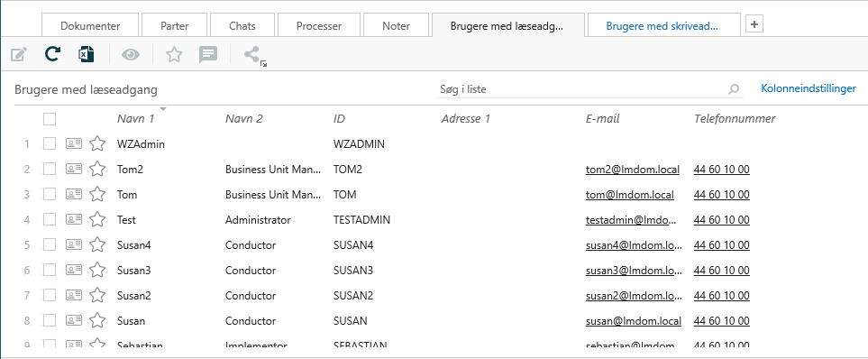Click email link tom@lmdom.local
Viewport: 868px width, 359px height.
630,195
